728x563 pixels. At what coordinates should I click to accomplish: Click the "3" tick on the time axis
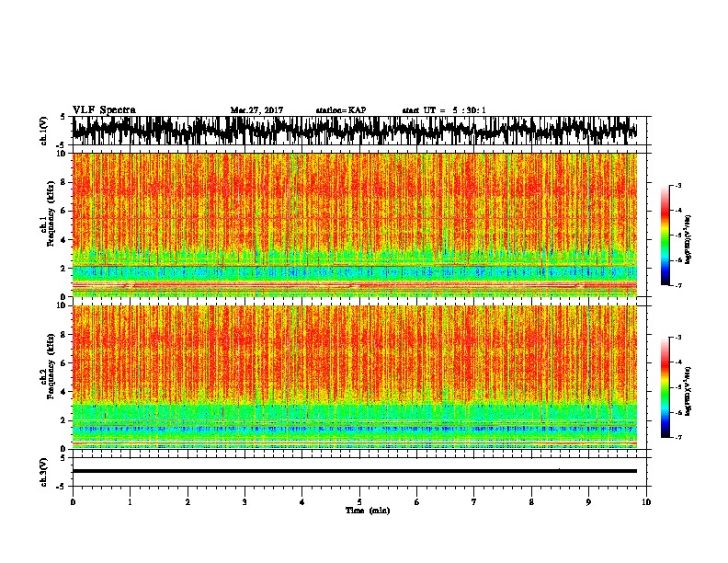pos(245,502)
